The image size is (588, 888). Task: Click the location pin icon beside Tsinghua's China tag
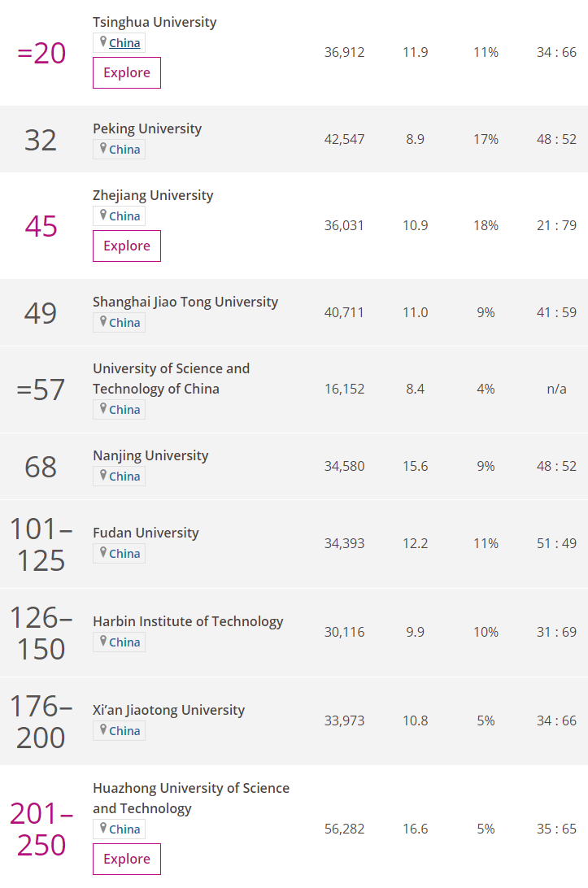103,41
